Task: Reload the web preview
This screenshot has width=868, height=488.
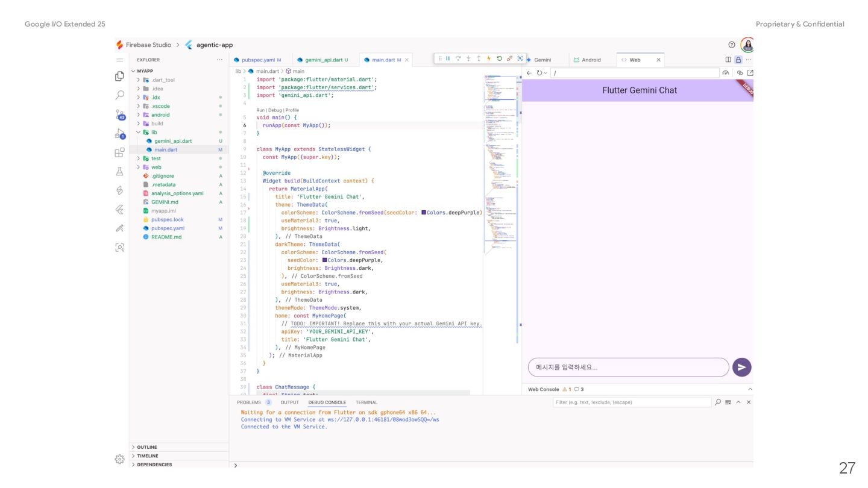Action: 539,73
